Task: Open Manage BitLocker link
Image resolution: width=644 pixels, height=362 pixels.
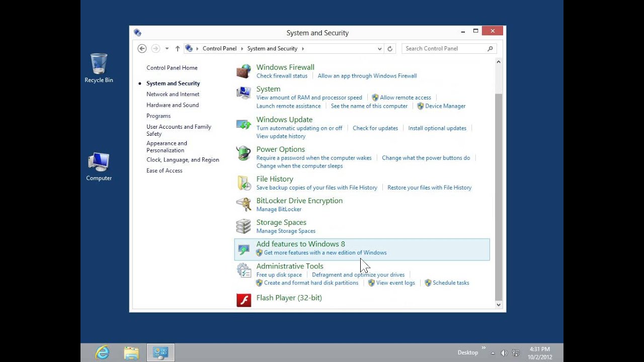Action: 279,209
